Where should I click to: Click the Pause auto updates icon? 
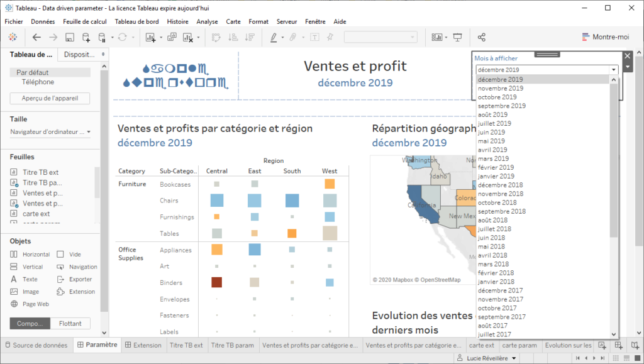tap(102, 37)
